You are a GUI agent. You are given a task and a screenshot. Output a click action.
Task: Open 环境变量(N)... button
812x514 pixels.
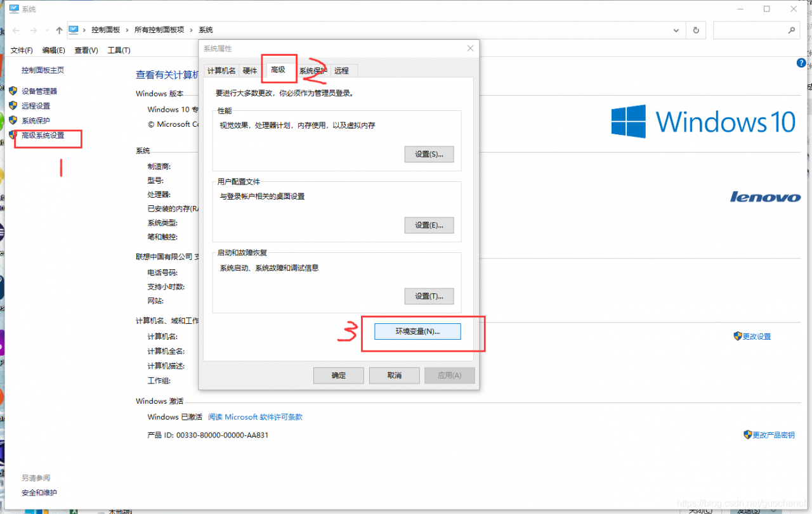(417, 331)
